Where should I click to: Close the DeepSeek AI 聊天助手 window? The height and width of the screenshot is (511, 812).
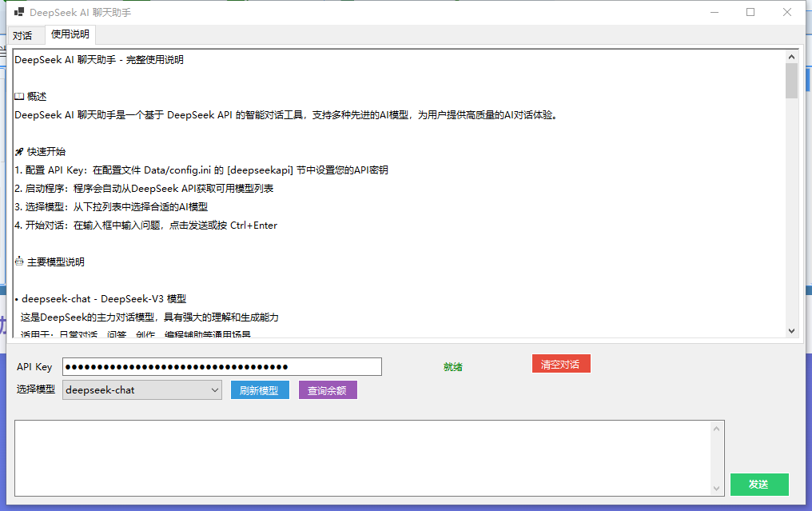tap(787, 12)
